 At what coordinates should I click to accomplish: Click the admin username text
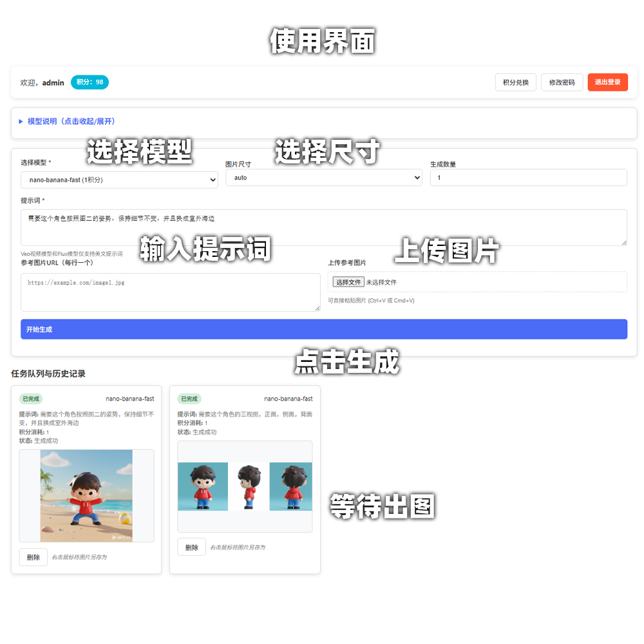coord(53,82)
